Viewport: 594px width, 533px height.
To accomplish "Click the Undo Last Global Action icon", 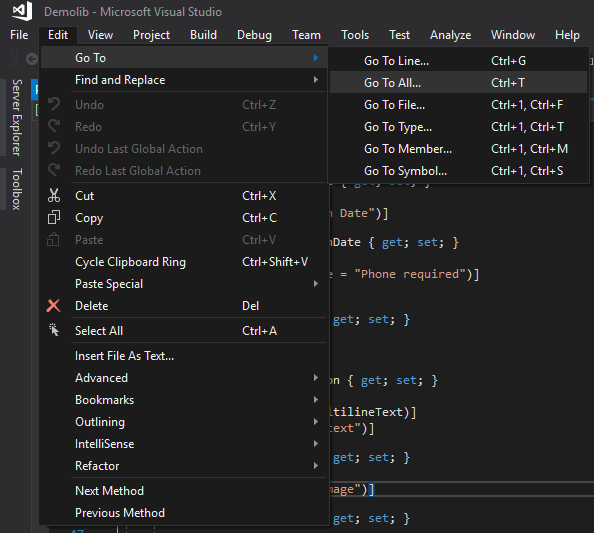I will (54, 148).
